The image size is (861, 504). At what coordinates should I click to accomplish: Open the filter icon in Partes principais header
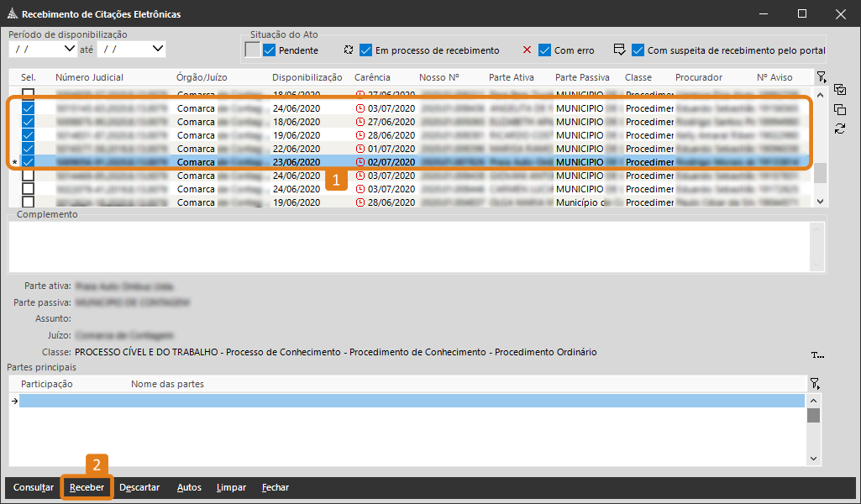click(814, 384)
